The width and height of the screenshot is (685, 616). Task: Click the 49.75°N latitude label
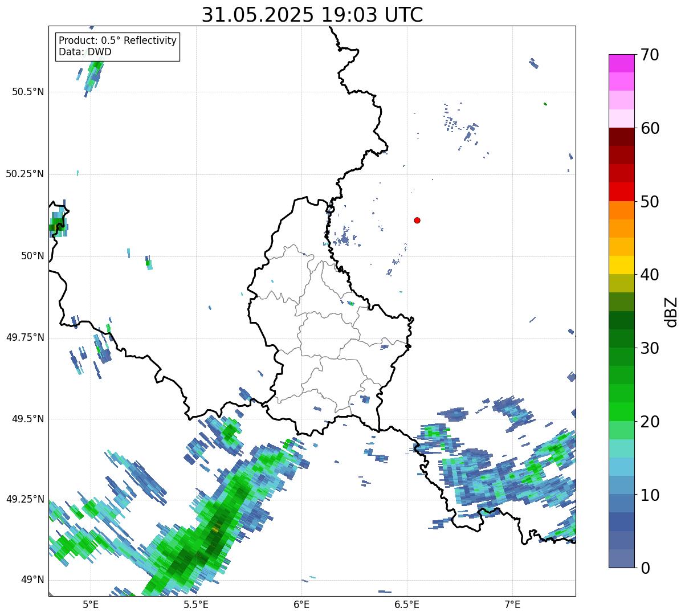25,337
